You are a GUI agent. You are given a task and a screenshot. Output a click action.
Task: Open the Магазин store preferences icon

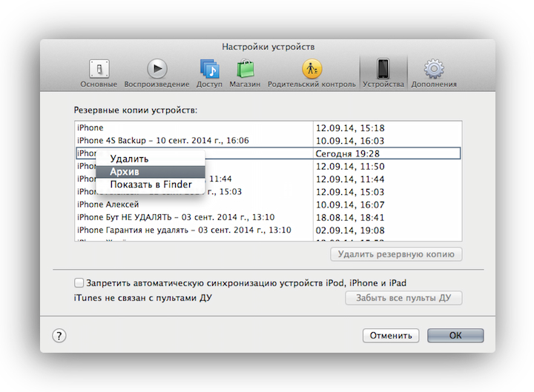pos(245,70)
